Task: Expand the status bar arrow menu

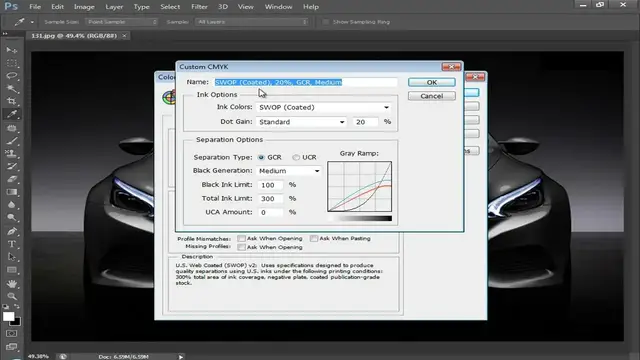Action: [181, 357]
